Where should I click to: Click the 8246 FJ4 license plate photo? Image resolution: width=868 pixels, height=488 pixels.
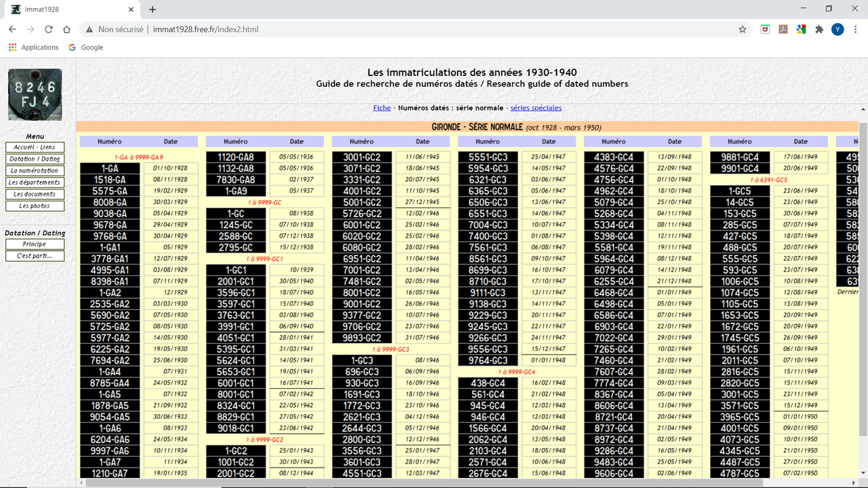click(x=35, y=94)
